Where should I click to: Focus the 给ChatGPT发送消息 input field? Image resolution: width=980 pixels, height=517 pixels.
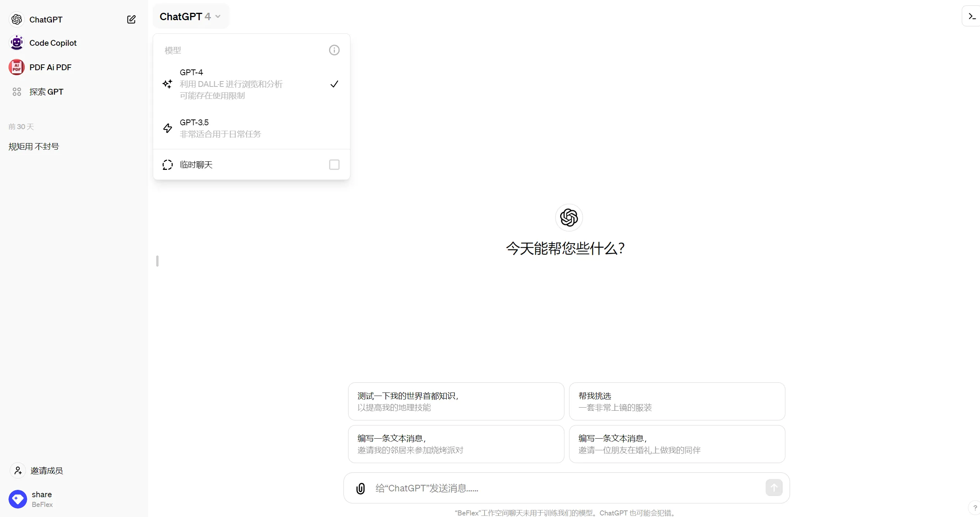[566, 488]
